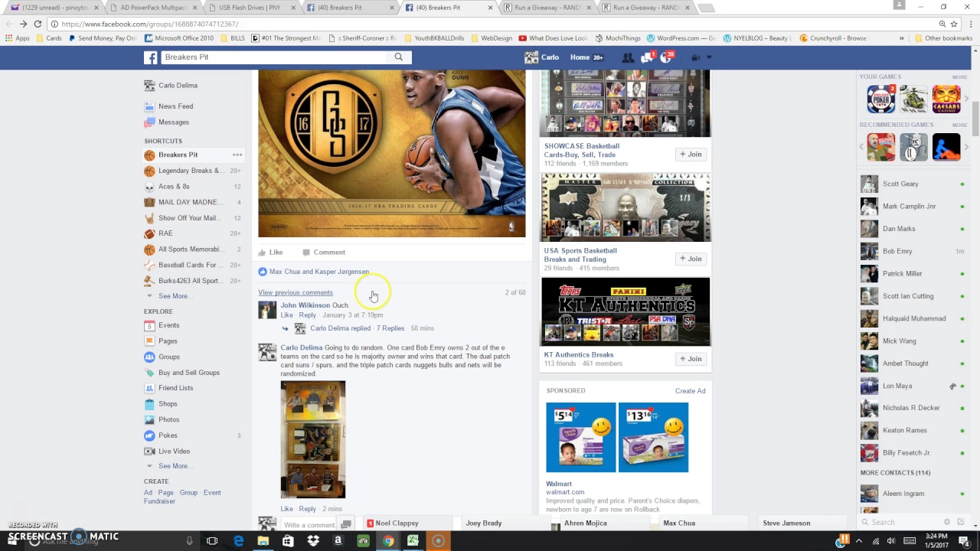Click the search magnifier in the Breakers Pit box
This screenshot has height=551, width=980.
[398, 57]
